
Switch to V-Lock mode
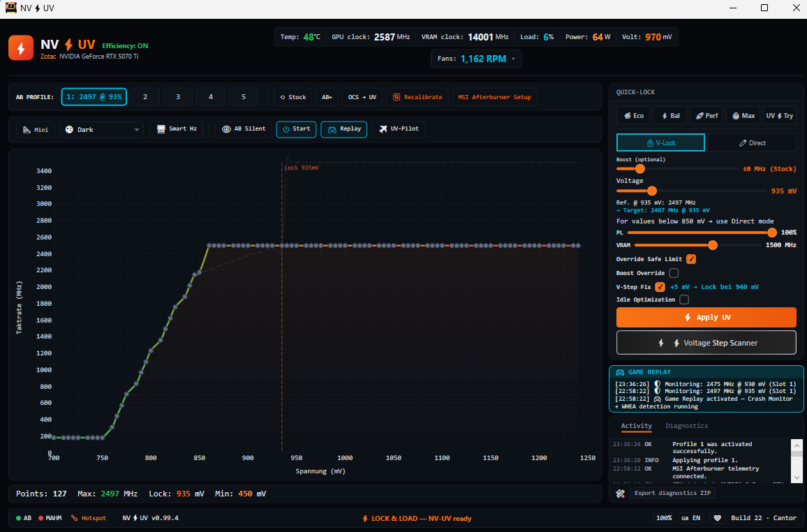[x=660, y=142]
